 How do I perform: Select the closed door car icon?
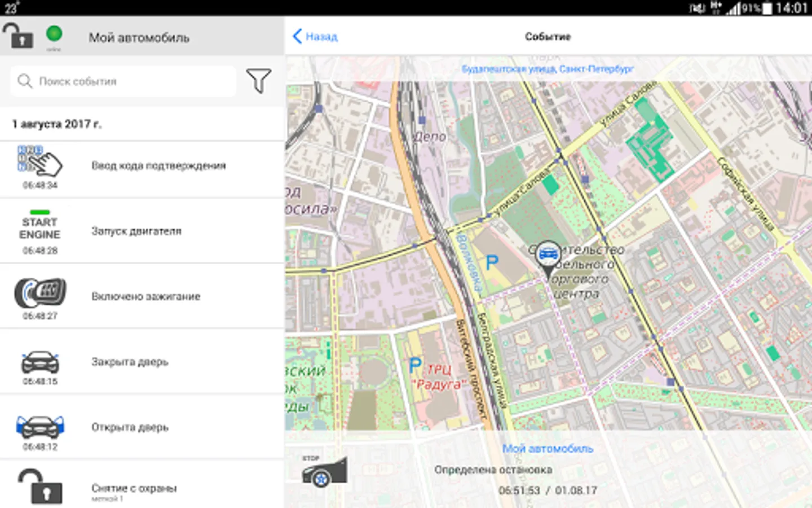(x=40, y=362)
